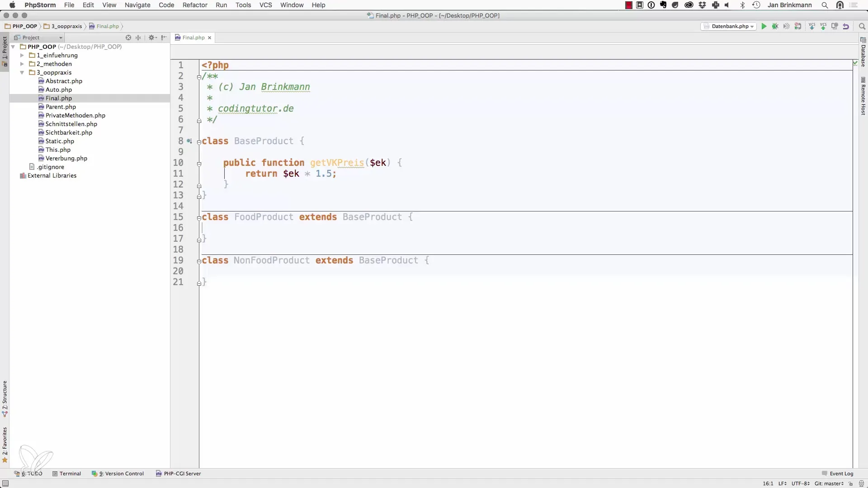Open the Datenbank.php run configuration dropdown
Screen dimensions: 868x488
pos(728,26)
